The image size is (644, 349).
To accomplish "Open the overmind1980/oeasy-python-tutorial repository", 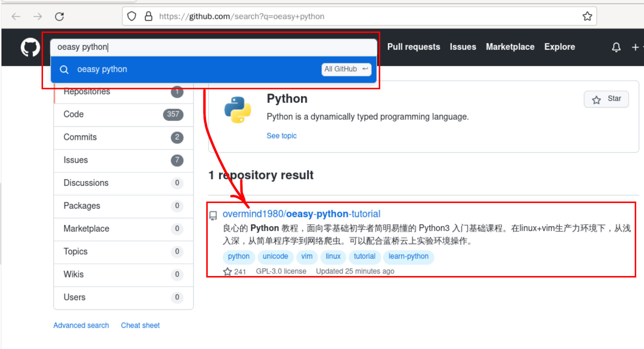I will [302, 214].
